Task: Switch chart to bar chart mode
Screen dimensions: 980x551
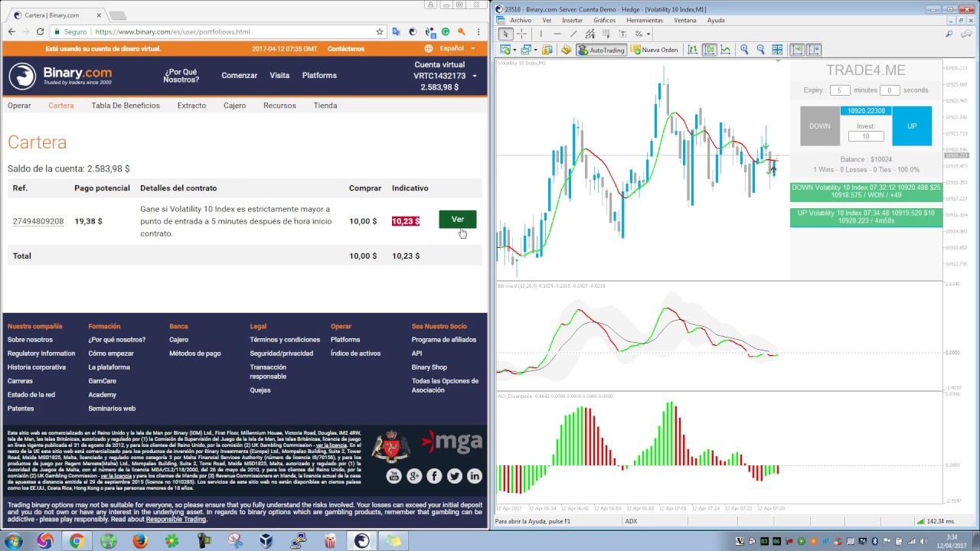Action: (692, 50)
